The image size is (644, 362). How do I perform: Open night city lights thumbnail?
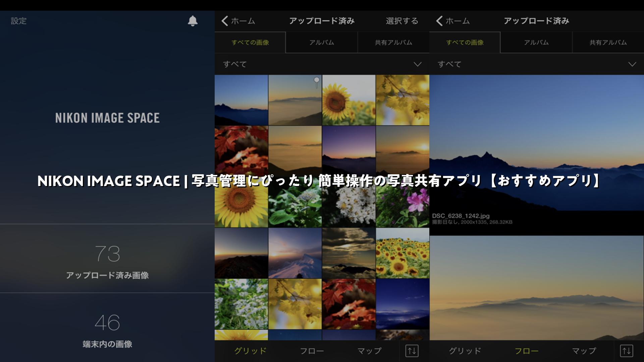(x=402, y=304)
